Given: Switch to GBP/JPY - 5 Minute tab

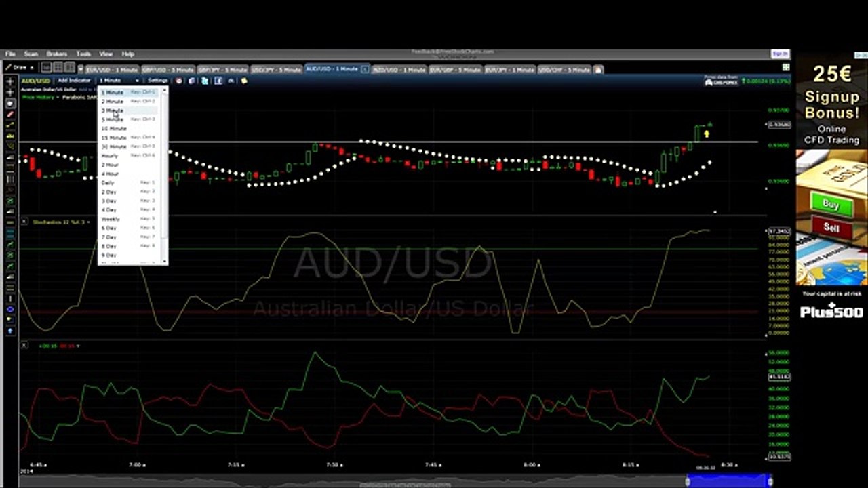Looking at the screenshot, I should point(222,69).
